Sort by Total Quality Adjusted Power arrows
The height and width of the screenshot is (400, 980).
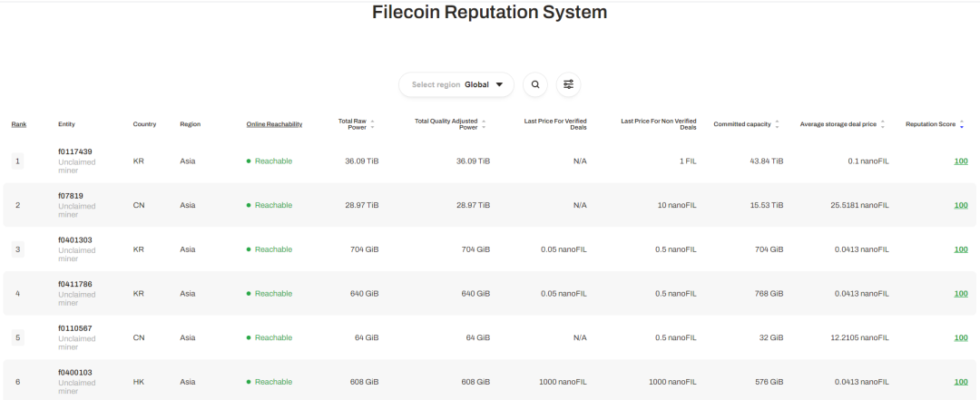tap(484, 124)
